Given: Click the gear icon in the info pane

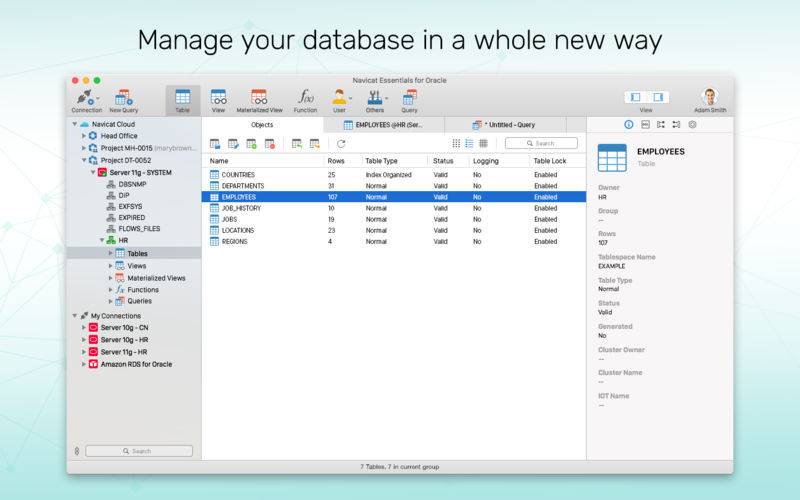Looking at the screenshot, I should [692, 124].
